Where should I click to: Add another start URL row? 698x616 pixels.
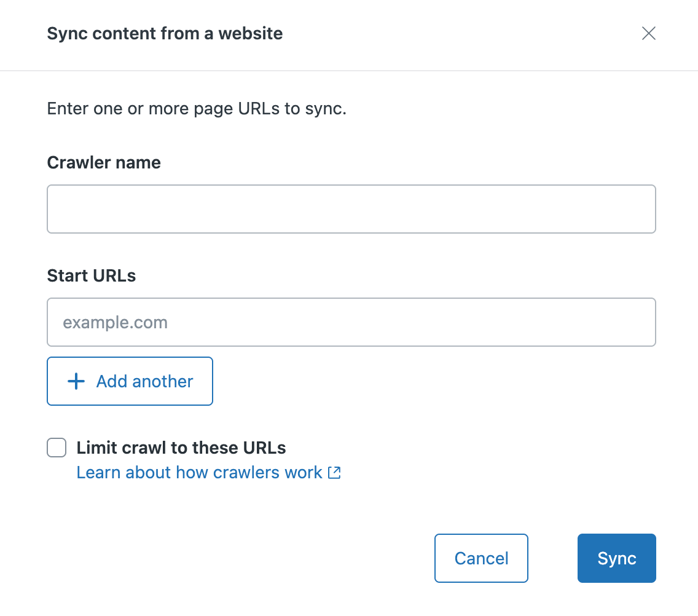[130, 381]
